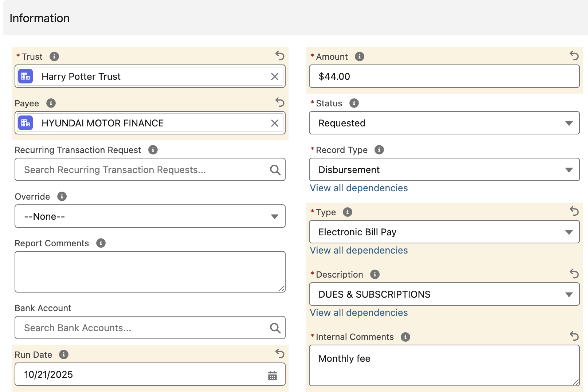
Task: Open the DUES & SUBSCRIPTIONS description dropdown
Action: click(x=444, y=294)
